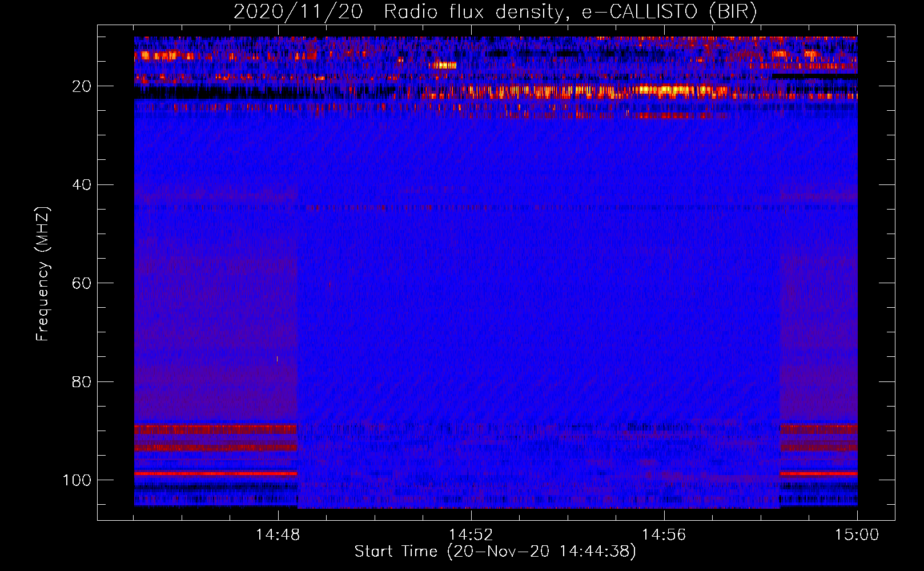Viewport: 924px width, 571px height.
Task: Pick the "14:56" time tick label
Action: click(x=664, y=535)
